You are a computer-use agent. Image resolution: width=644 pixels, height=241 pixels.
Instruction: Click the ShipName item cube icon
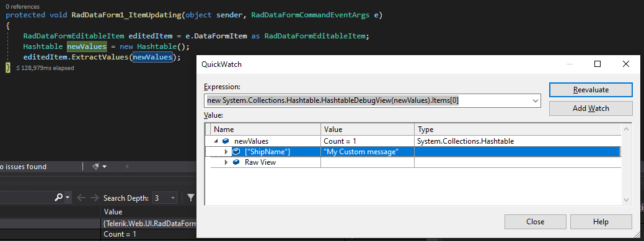point(236,152)
